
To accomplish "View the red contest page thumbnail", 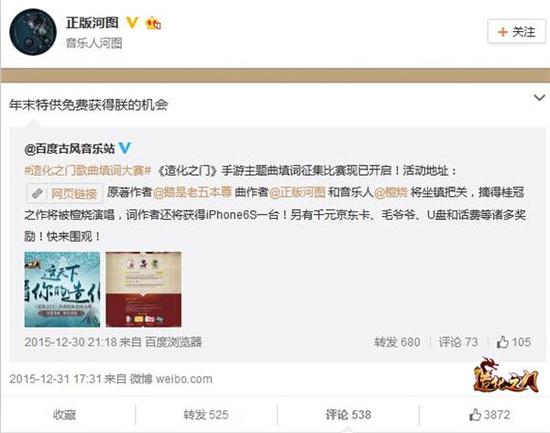I will tap(144, 289).
